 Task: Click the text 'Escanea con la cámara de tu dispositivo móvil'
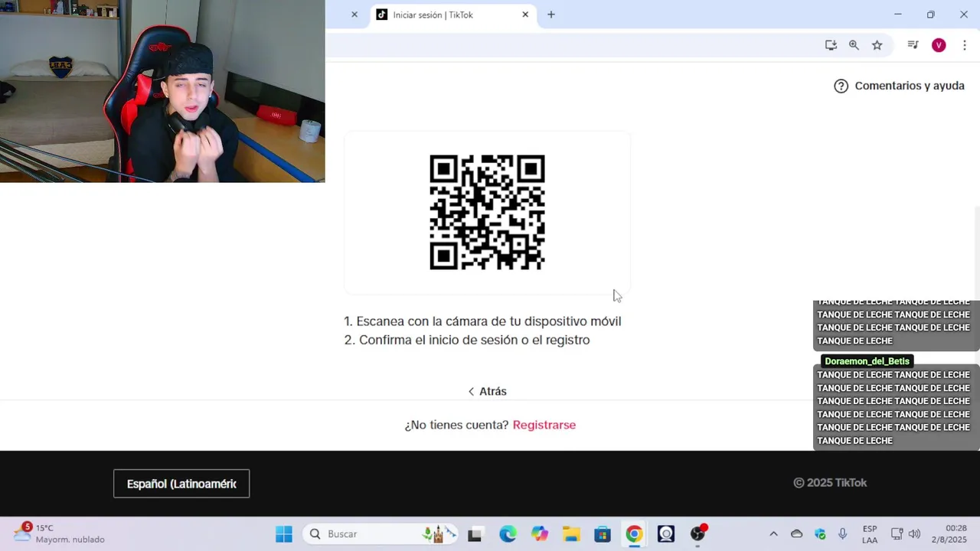(488, 321)
